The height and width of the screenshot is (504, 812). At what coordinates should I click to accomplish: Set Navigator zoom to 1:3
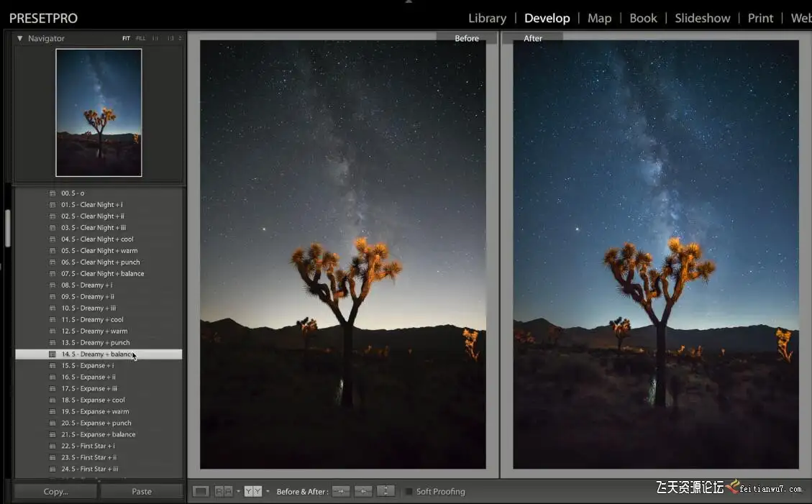(170, 38)
